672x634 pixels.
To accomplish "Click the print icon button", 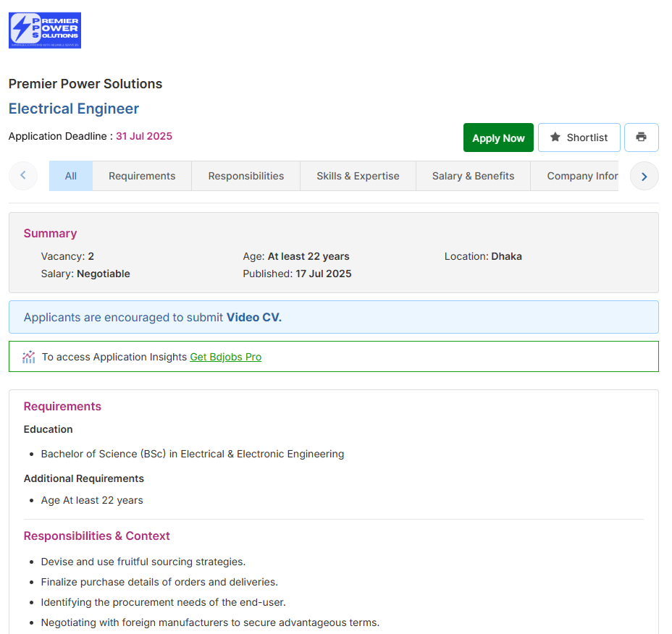I will [x=641, y=138].
